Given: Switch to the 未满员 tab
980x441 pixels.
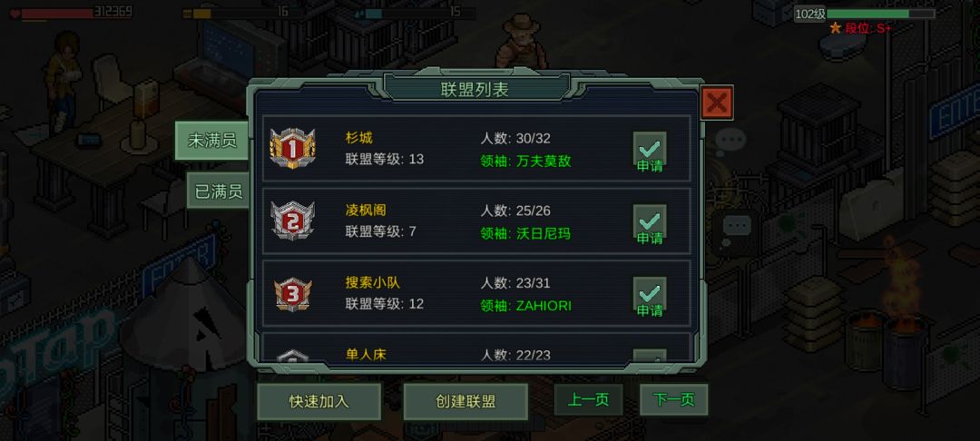Looking at the screenshot, I should (211, 141).
